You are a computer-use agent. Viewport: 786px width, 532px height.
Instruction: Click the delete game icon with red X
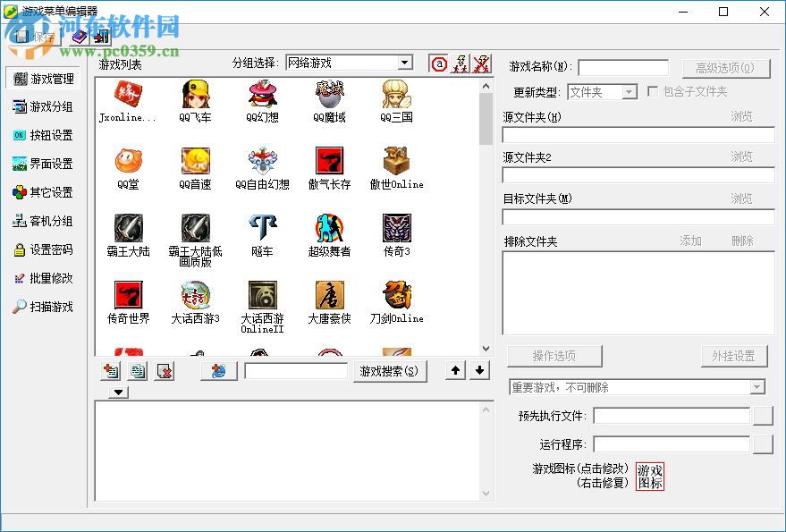164,369
